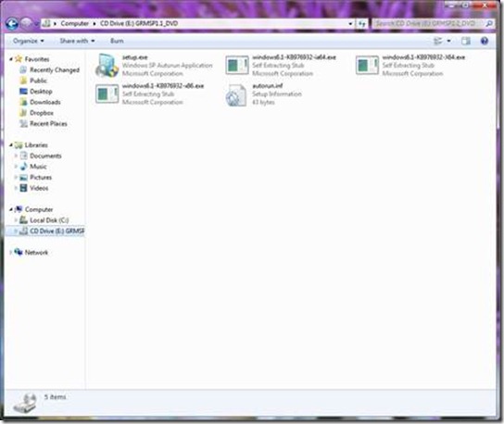Viewport: 504px width, 424px height.
Task: Expand the Music library
Action: click(16, 167)
